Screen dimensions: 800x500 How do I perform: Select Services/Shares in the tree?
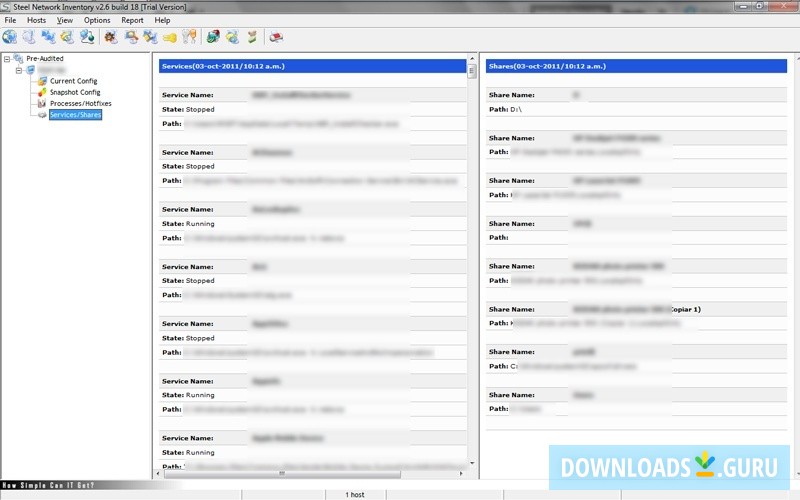[76, 115]
